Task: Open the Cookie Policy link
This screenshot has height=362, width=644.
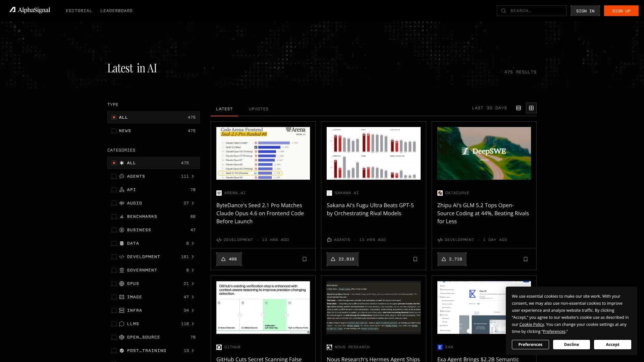Action: pos(532,324)
